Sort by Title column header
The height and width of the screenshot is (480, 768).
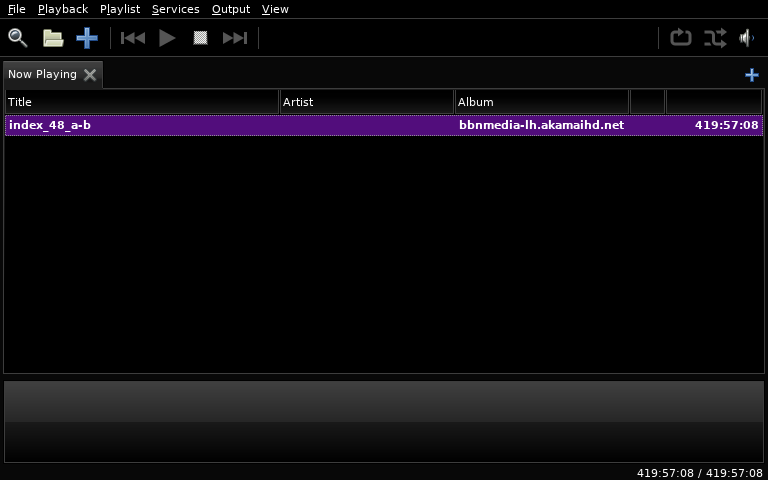142,102
